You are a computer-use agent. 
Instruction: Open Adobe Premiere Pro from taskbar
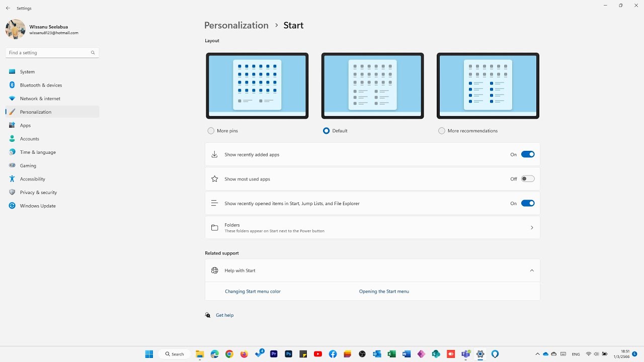point(274,354)
